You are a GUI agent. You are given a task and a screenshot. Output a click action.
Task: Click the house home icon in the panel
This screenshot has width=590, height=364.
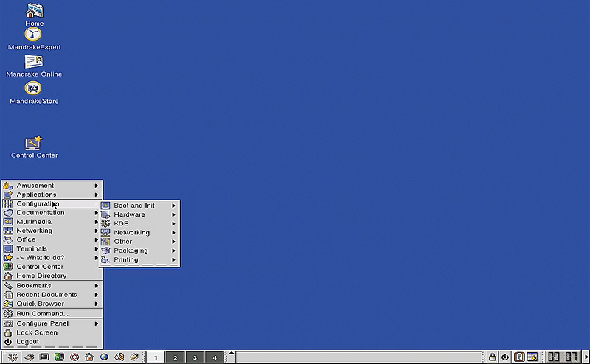coord(89,357)
